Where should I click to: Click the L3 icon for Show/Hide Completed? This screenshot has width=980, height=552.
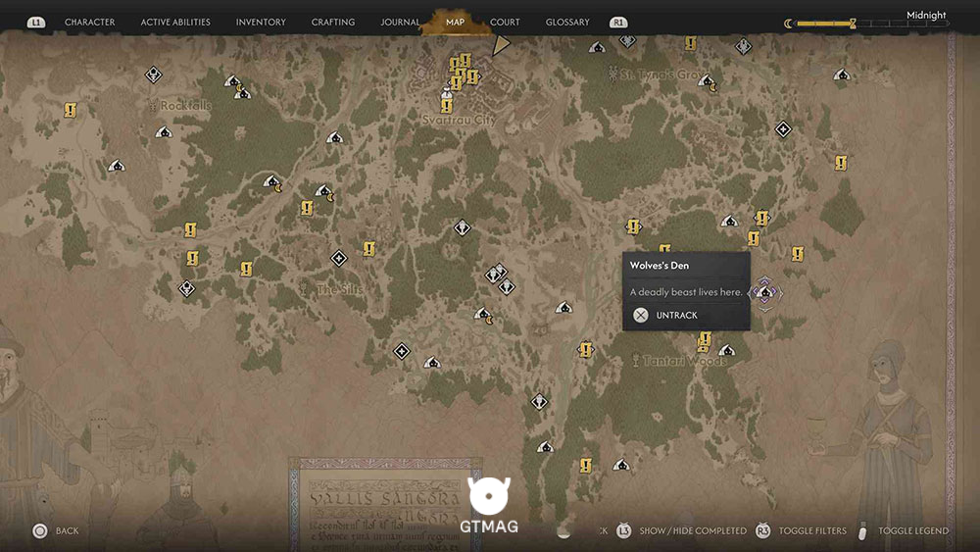(623, 530)
